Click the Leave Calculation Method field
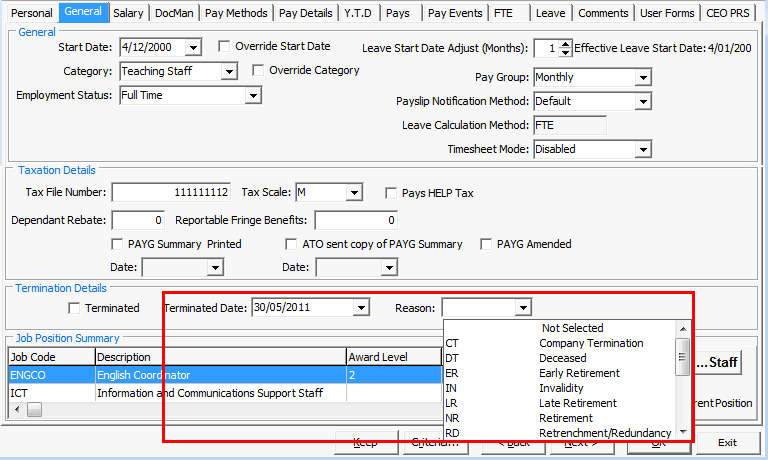This screenshot has height=460, width=768. [x=570, y=125]
